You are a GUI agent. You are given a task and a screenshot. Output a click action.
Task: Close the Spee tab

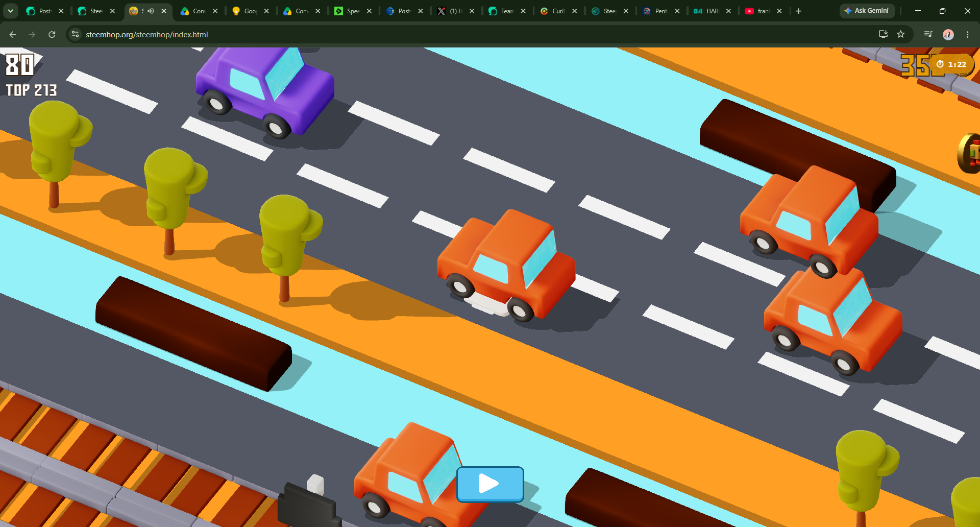(x=369, y=11)
